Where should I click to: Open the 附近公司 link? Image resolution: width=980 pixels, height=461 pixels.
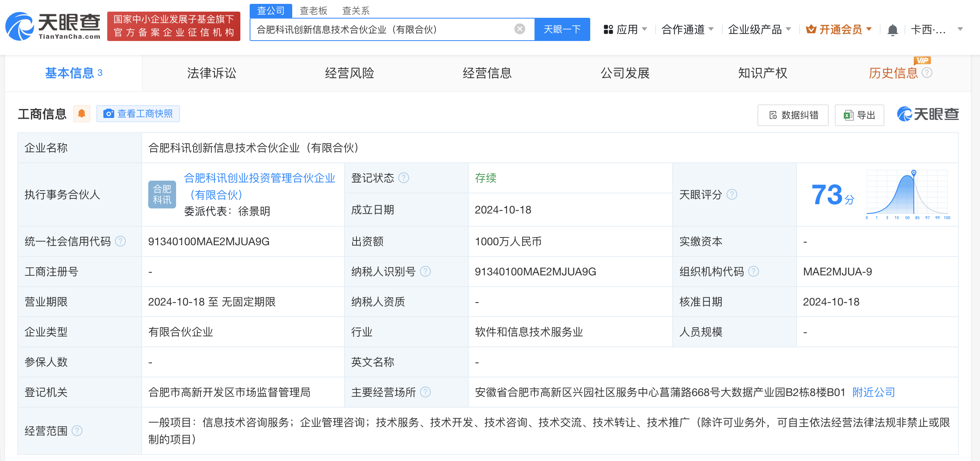tap(873, 392)
